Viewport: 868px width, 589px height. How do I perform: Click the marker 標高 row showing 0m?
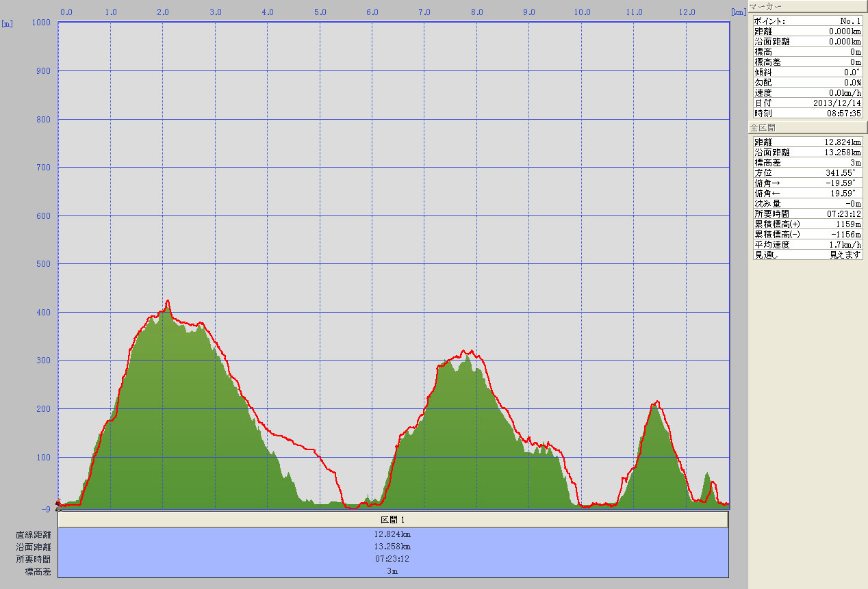(x=808, y=52)
